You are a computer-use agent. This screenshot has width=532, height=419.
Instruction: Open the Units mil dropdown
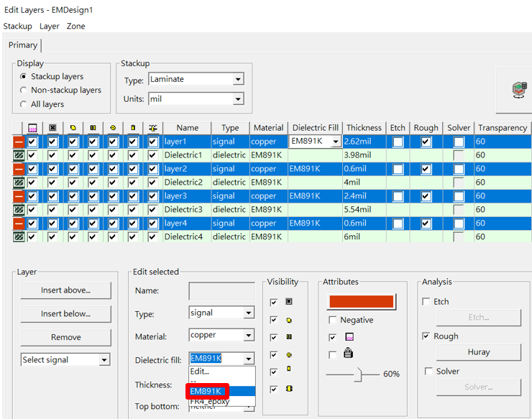[x=238, y=99]
